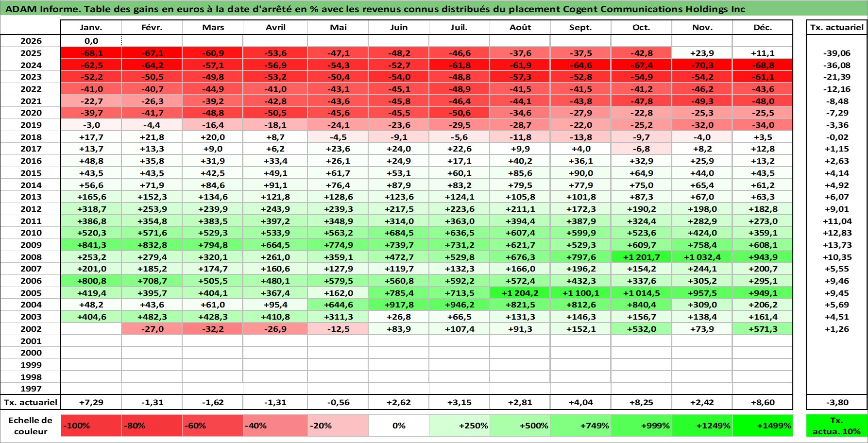Select the -36,08 actuarial rate
This screenshot has width=868, height=443.
(x=836, y=65)
